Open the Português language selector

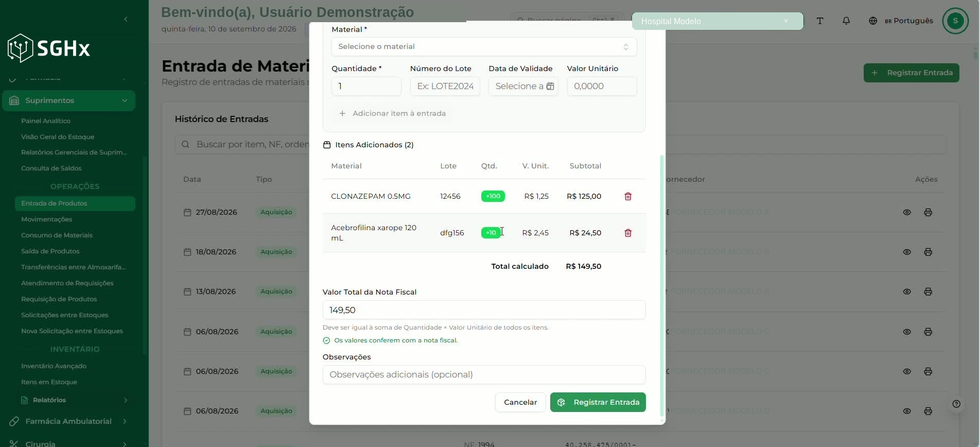click(x=901, y=21)
